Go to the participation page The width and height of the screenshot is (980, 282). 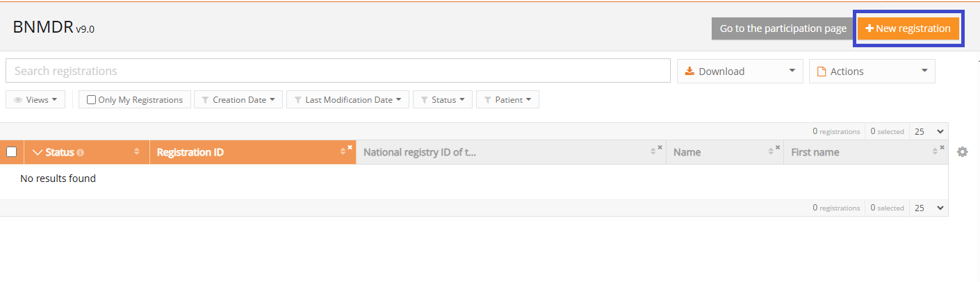783,28
